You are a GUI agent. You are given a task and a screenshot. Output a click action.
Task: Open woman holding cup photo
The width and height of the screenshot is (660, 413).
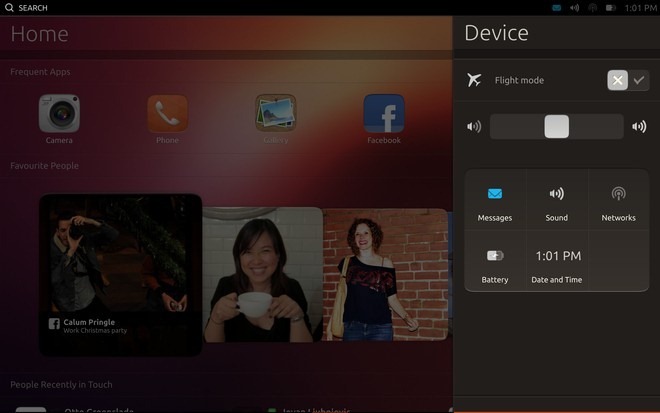263,274
